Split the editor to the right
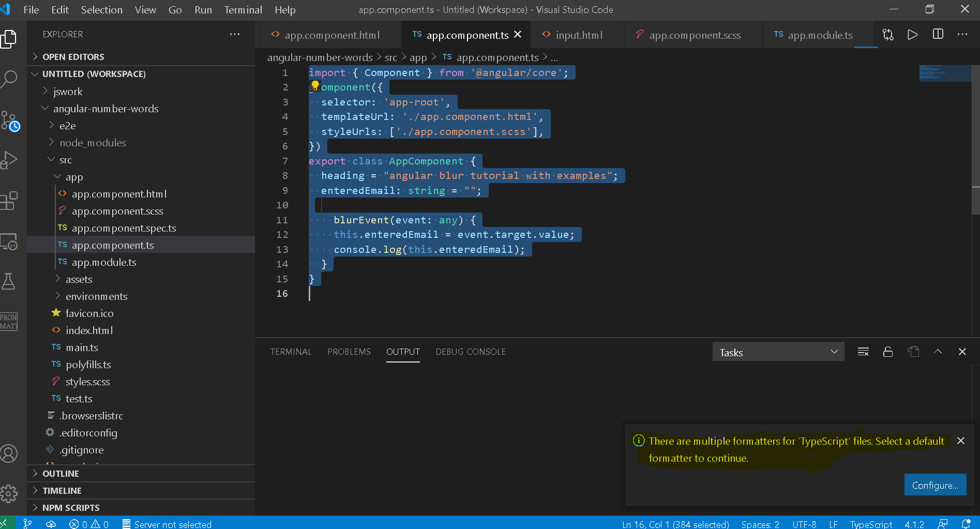980x529 pixels. click(x=938, y=34)
